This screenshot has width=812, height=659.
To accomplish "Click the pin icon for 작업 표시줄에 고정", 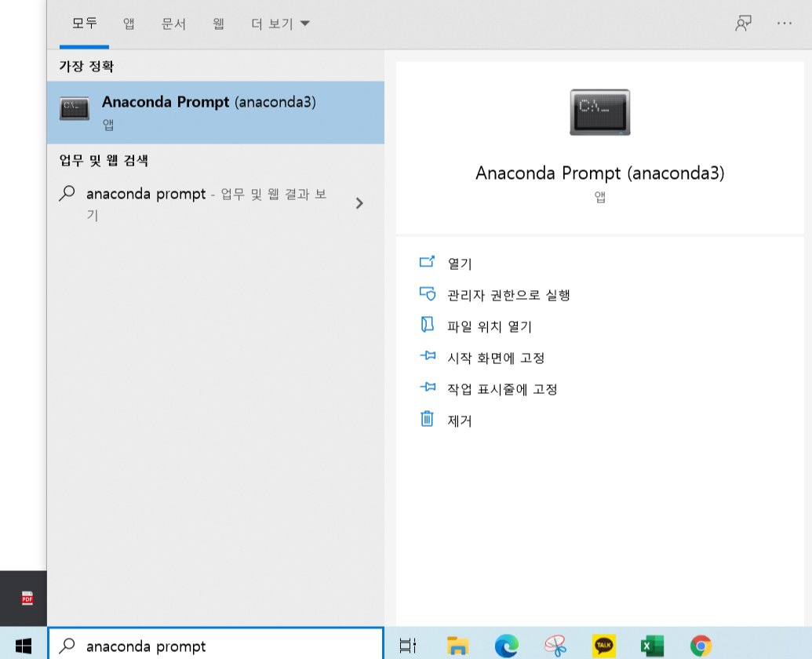I will point(428,387).
